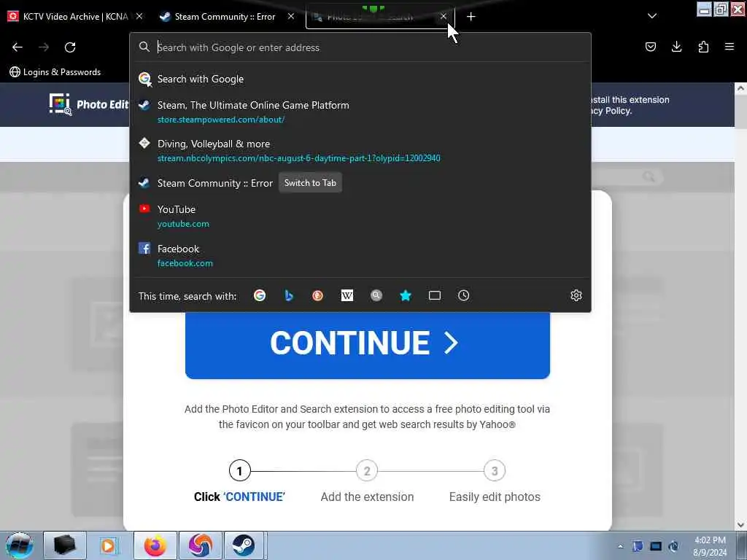Search this time with DuckDuckGo icon

pyautogui.click(x=318, y=296)
